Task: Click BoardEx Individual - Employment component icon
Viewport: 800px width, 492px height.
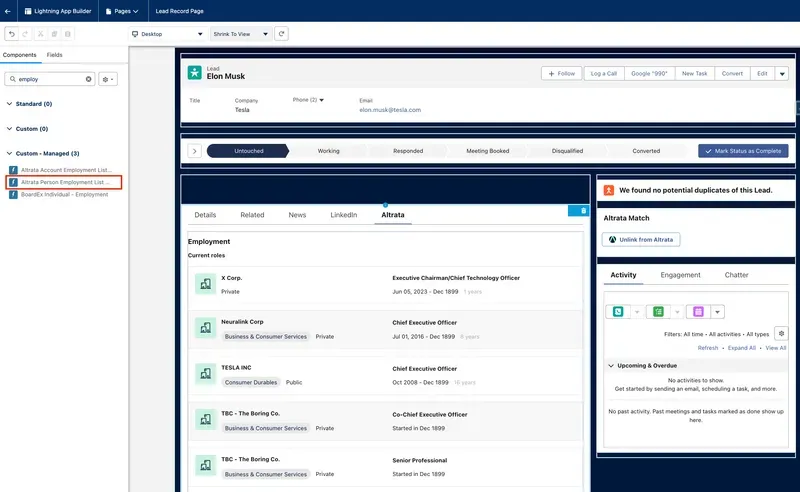Action: 13,194
